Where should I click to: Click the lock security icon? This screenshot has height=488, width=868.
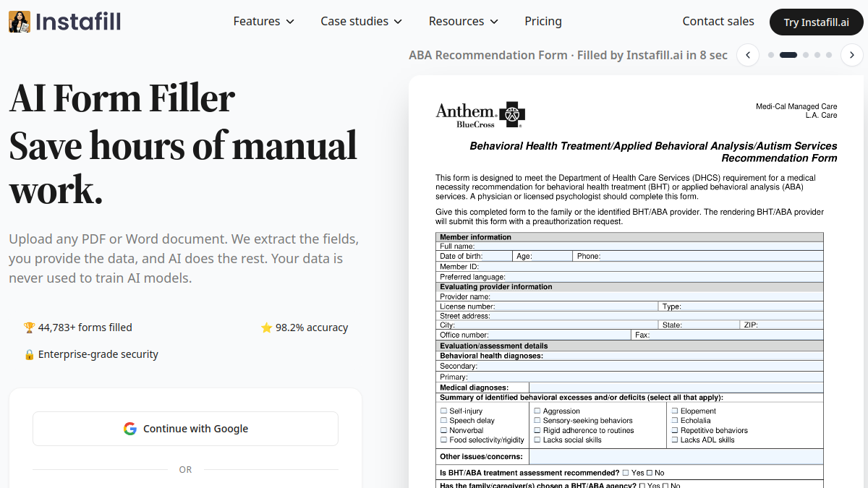click(x=29, y=354)
